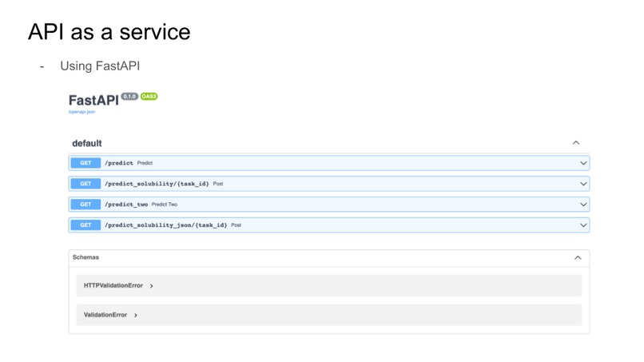The width and height of the screenshot is (644, 362).
Task: Click the Predict Two summary text
Action: (165, 205)
